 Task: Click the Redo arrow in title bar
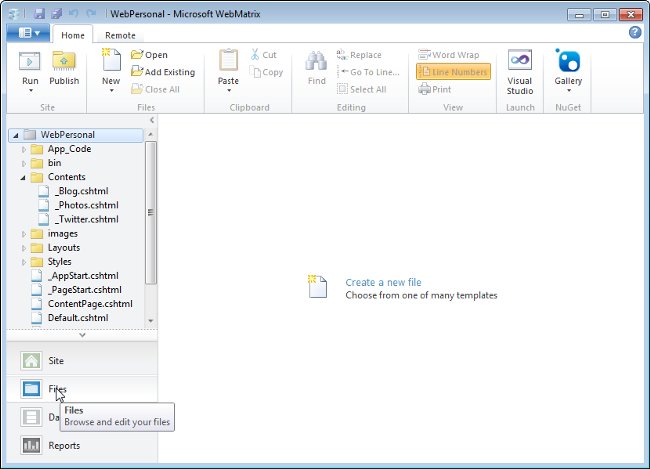click(91, 13)
